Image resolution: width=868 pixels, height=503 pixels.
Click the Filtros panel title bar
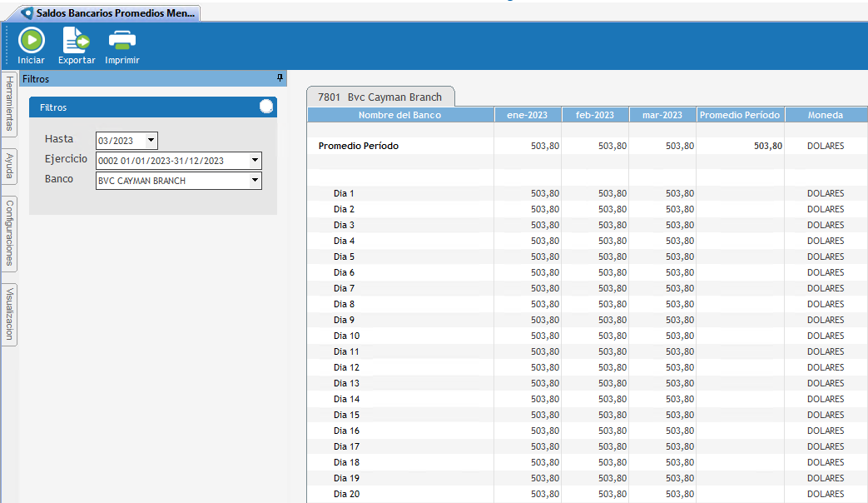point(153,78)
